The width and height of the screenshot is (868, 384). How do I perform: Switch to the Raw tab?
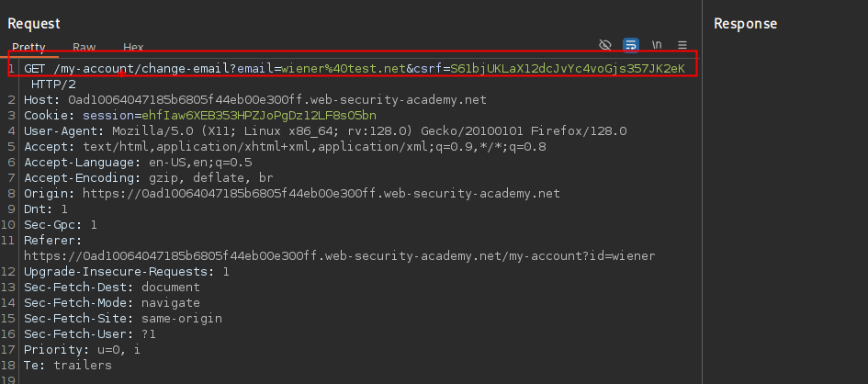point(84,47)
